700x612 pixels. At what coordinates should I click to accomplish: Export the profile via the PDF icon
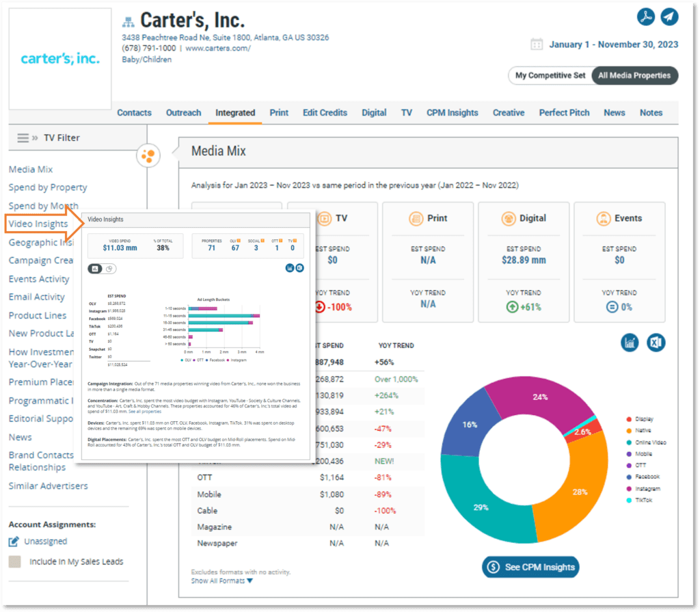coord(645,17)
